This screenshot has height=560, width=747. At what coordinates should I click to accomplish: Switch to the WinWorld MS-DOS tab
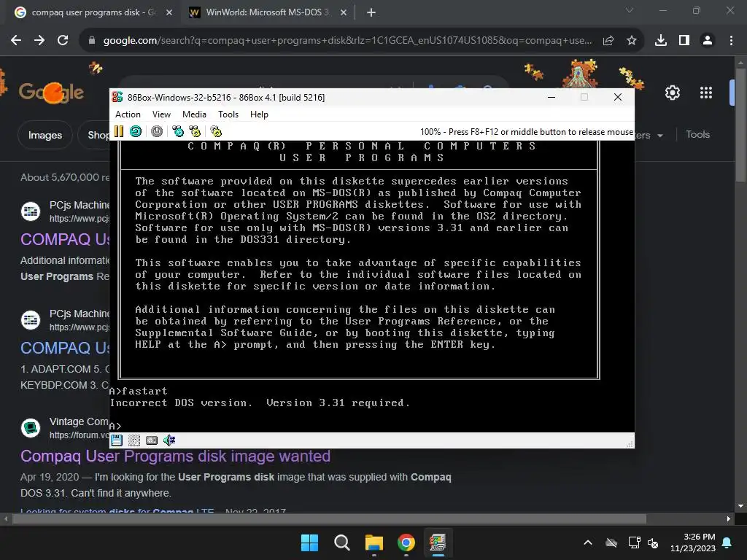(x=266, y=12)
